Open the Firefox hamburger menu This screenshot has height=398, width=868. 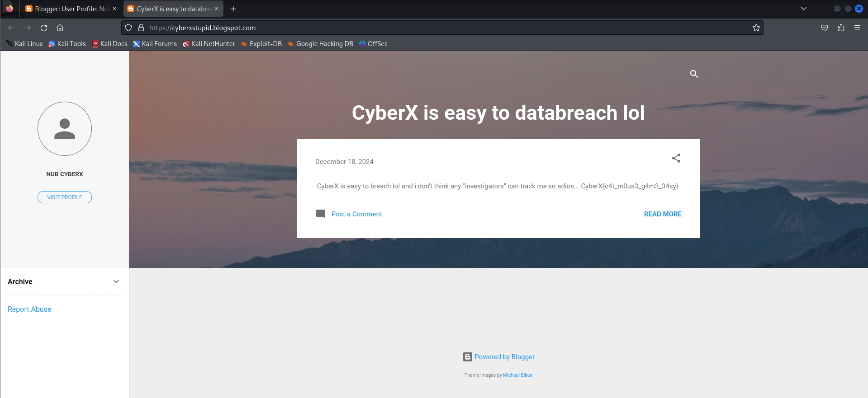857,28
